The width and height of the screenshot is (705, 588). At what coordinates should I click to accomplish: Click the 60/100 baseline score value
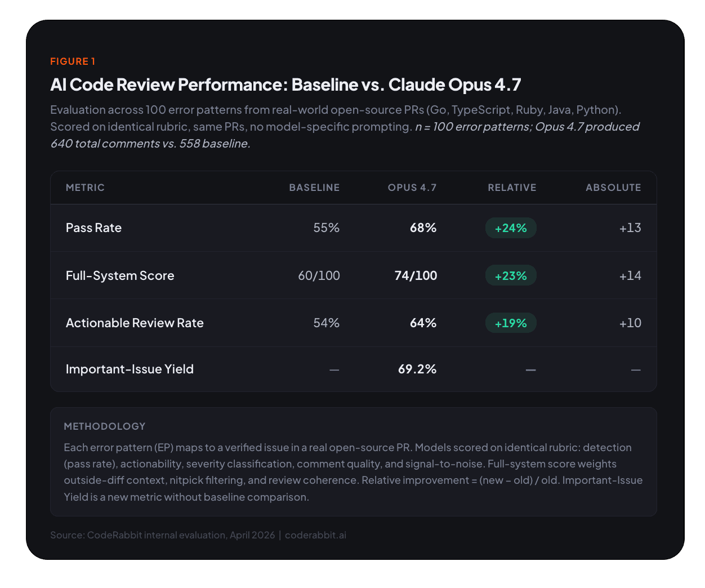tap(319, 275)
